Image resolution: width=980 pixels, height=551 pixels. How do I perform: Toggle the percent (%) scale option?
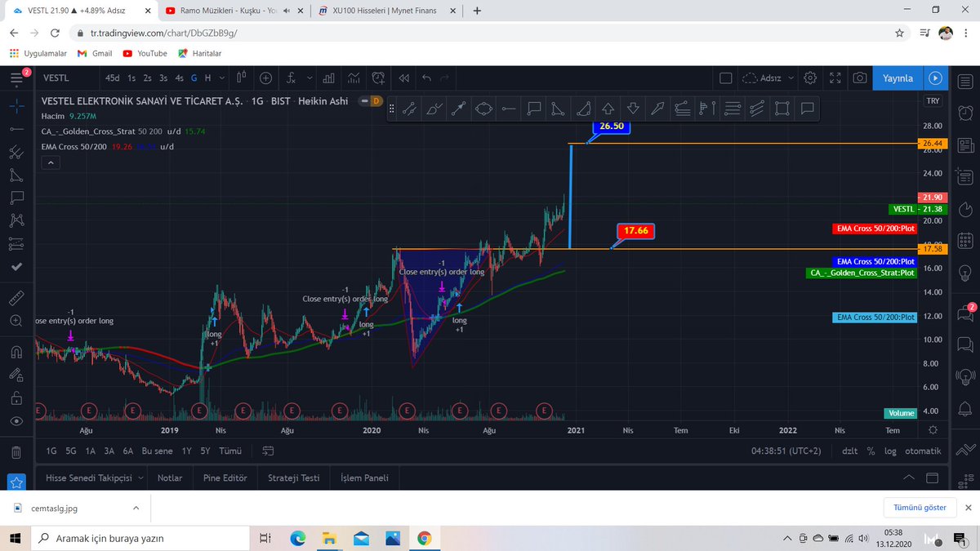point(871,451)
